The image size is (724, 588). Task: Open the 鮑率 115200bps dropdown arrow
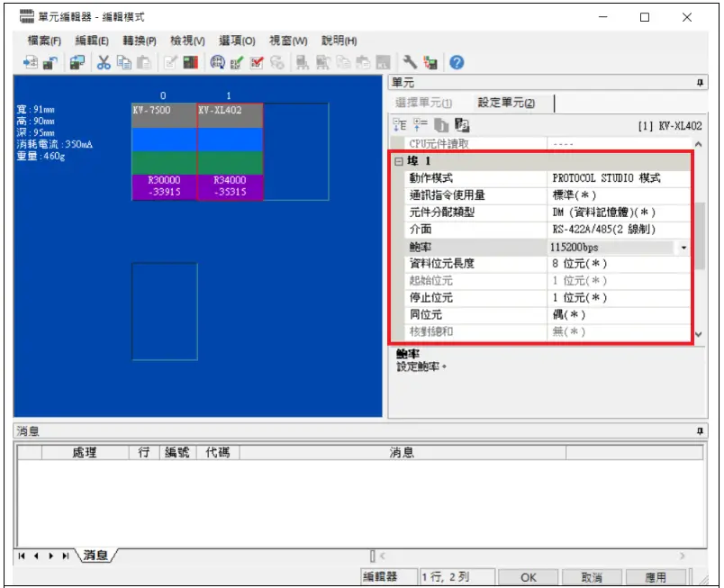click(683, 247)
